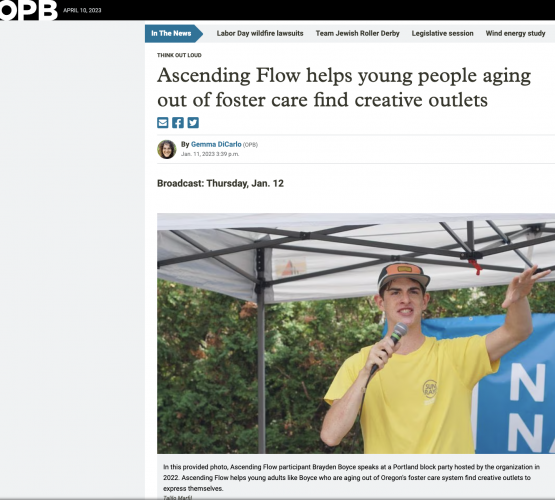Share article on Facebook icon
The height and width of the screenshot is (500, 555).
click(178, 123)
